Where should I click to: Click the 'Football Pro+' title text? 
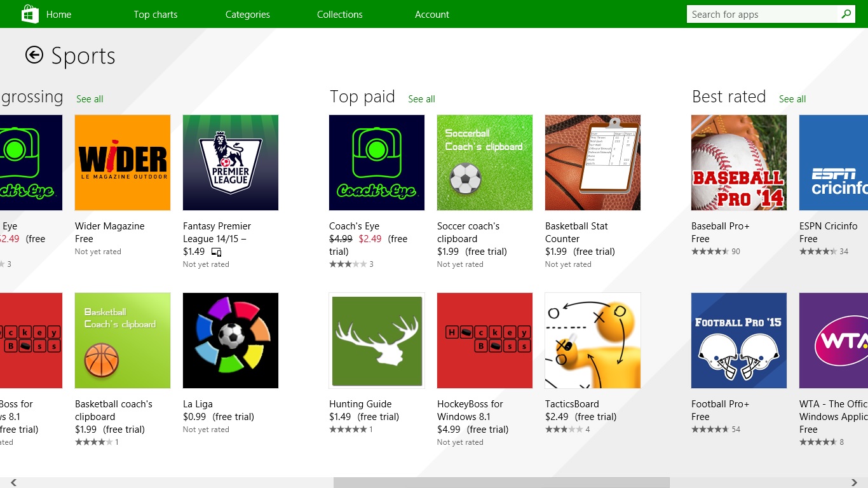pos(721,404)
